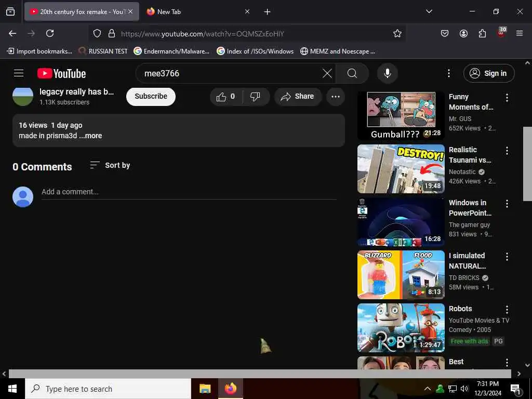Click the Add a comment field
Screen dimensions: 532x399
(189, 192)
